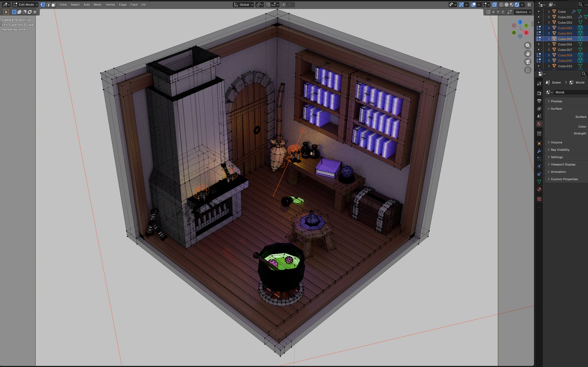
Task: Open the Select menu
Action: (75, 5)
